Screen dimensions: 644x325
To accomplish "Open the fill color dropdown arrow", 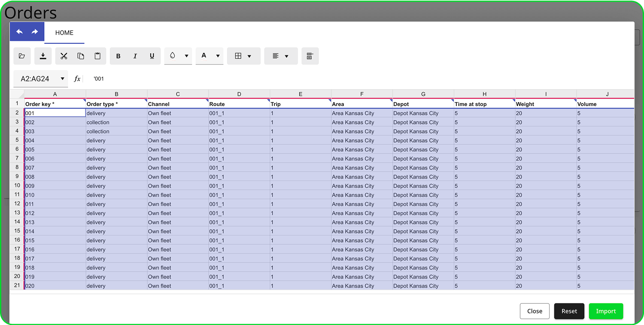I will [186, 56].
